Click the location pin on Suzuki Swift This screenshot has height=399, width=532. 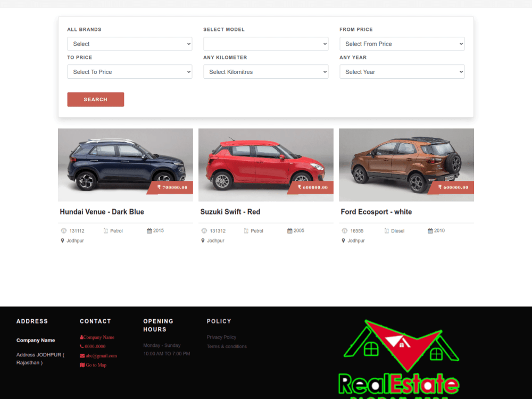pyautogui.click(x=203, y=240)
